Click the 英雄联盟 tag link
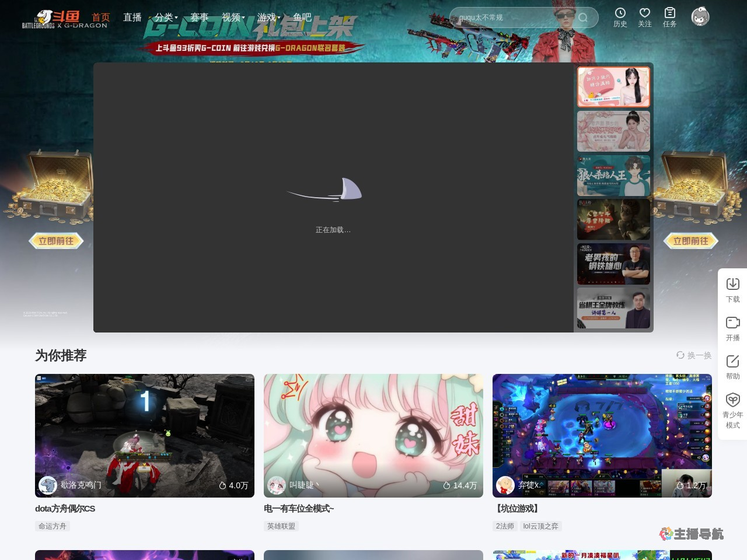747x560 pixels. pos(281,526)
